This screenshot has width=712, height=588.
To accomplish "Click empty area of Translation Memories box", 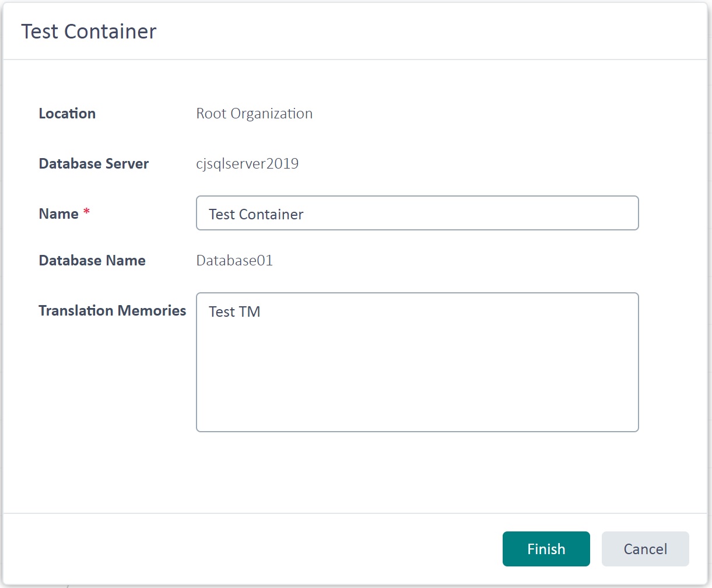I will [417, 379].
